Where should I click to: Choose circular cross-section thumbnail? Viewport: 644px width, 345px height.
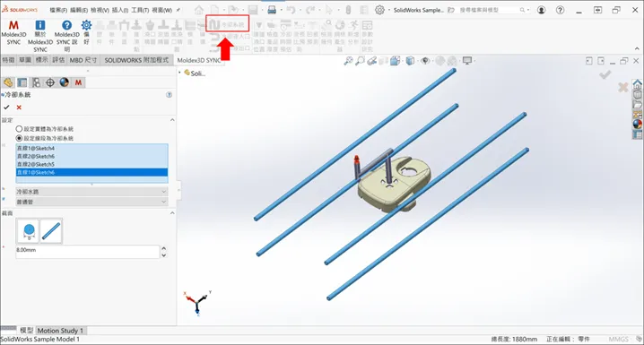coord(29,231)
